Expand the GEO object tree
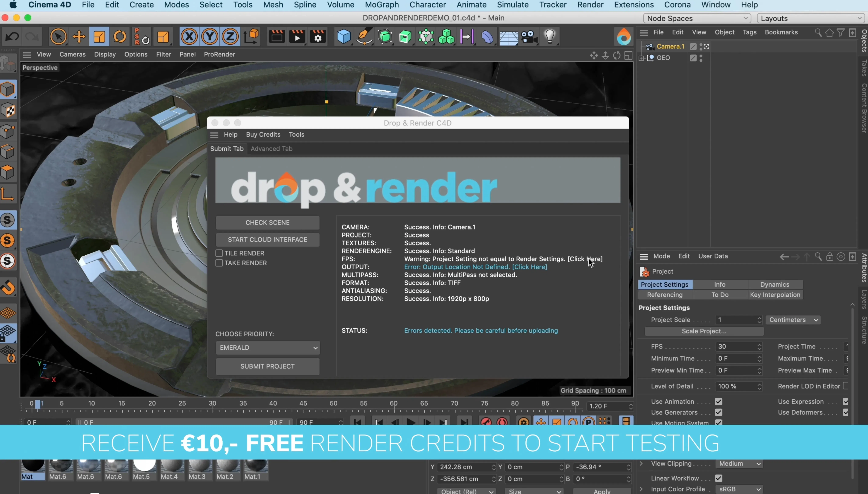 point(641,58)
